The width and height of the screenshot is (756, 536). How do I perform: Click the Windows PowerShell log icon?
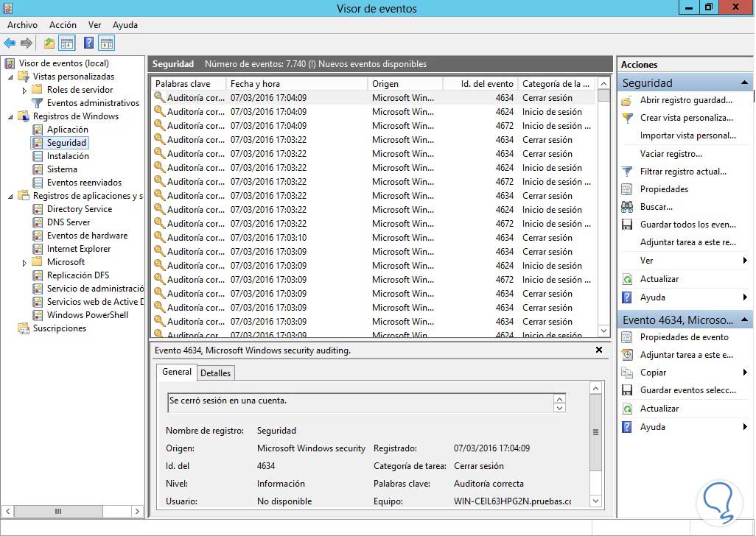click(x=38, y=315)
